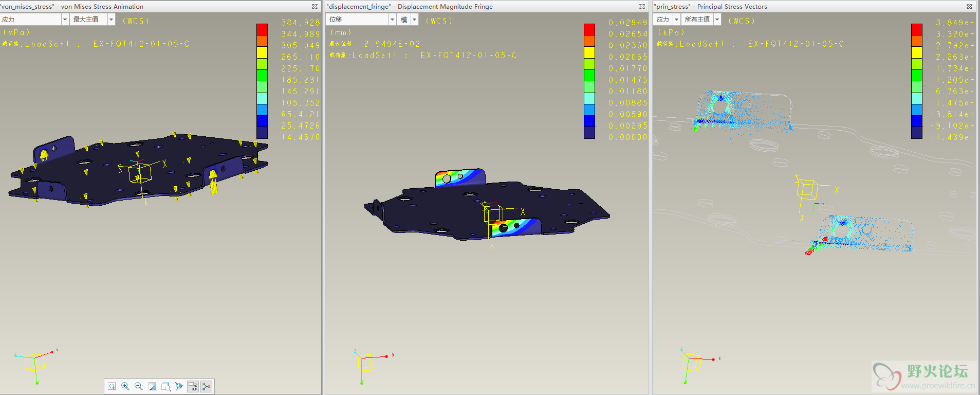Click EX-FQT412-01-05-C label in prin_stress window
980x395 pixels.
796,44
